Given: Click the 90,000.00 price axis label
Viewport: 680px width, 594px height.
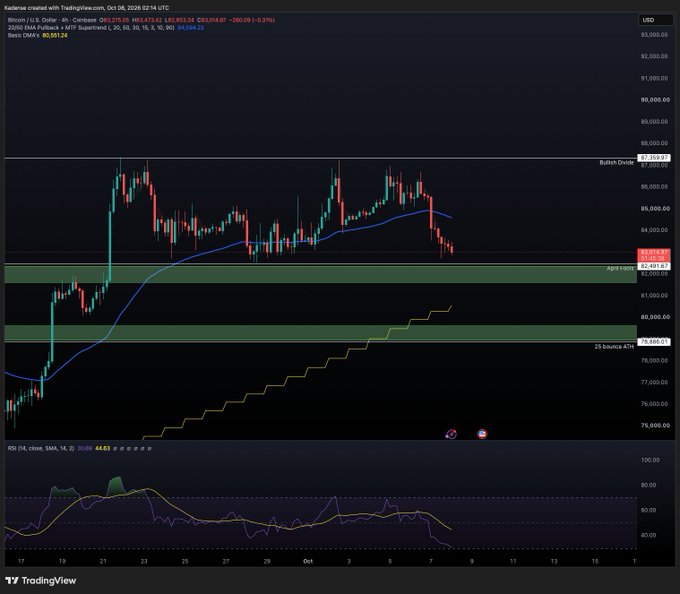Looking at the screenshot, I should (655, 100).
